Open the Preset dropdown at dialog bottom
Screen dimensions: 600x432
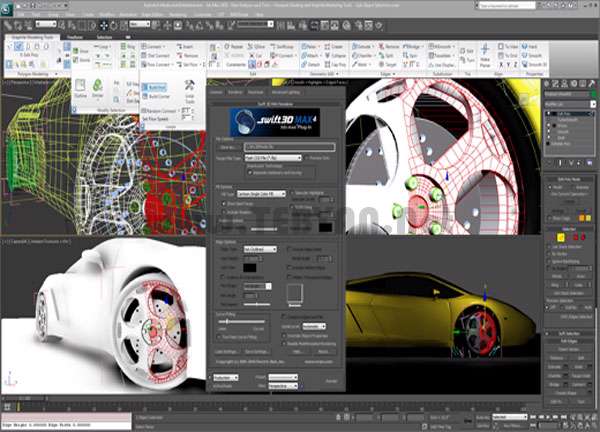[x=283, y=377]
